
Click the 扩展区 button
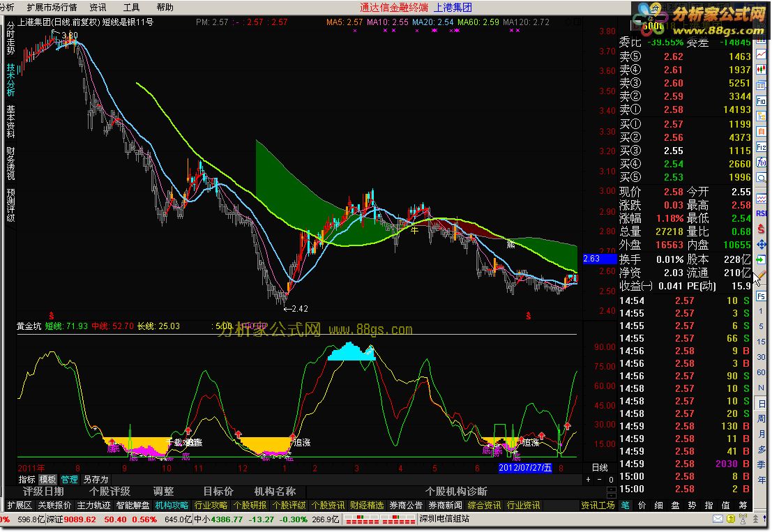20,506
